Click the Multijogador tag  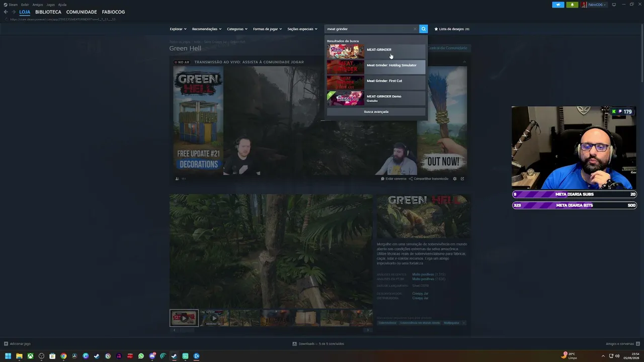click(x=451, y=323)
